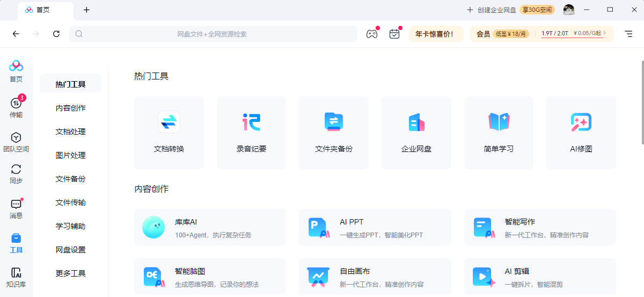
Task: Open the 库库AI agent card
Action: (x=210, y=227)
